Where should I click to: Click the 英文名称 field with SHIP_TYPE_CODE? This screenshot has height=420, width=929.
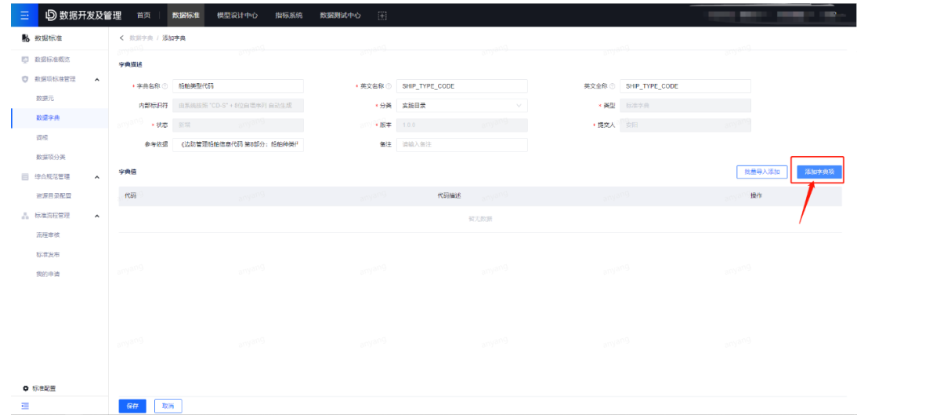coord(462,86)
